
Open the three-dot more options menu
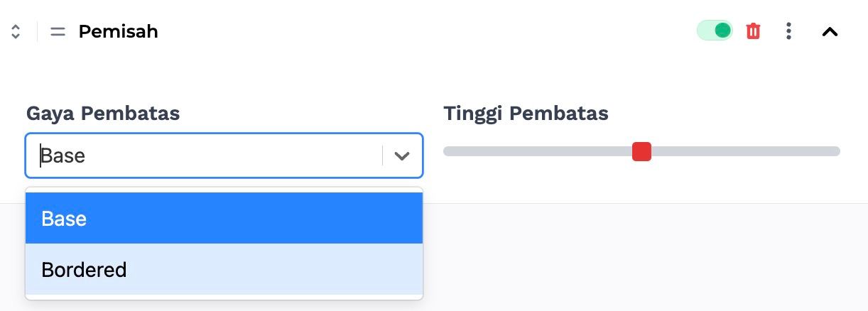tap(788, 31)
